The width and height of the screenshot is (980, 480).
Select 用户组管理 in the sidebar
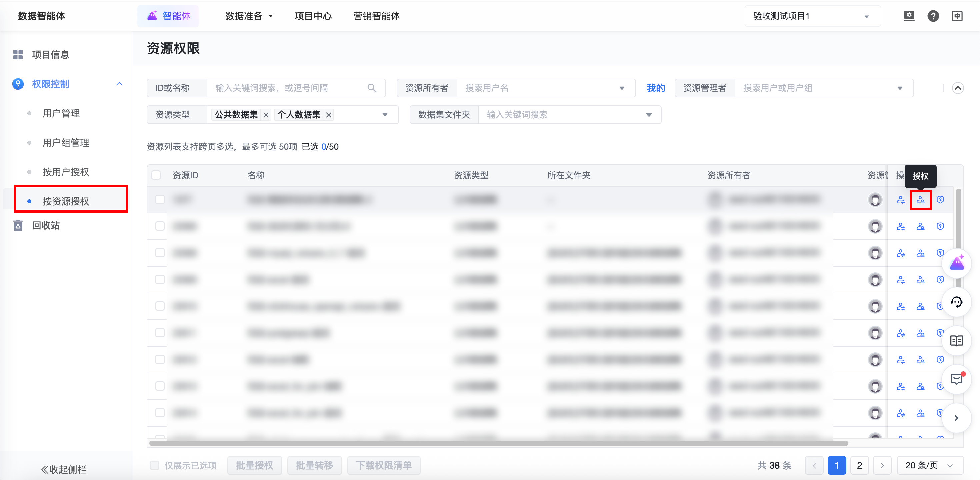[x=66, y=143]
